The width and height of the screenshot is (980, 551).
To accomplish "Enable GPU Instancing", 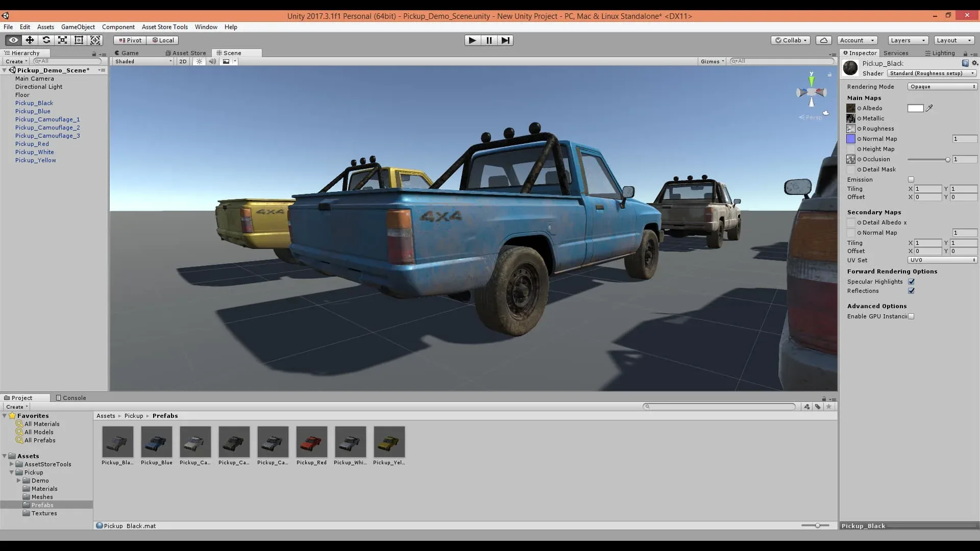I will [911, 316].
